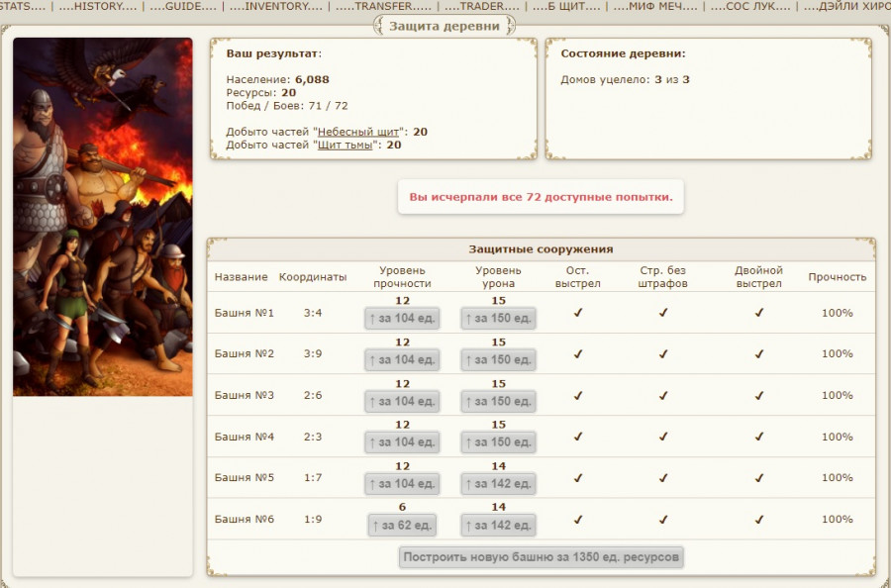The height and width of the screenshot is (588, 891).
Task: Click the village defenders artwork image
Action: tap(103, 217)
